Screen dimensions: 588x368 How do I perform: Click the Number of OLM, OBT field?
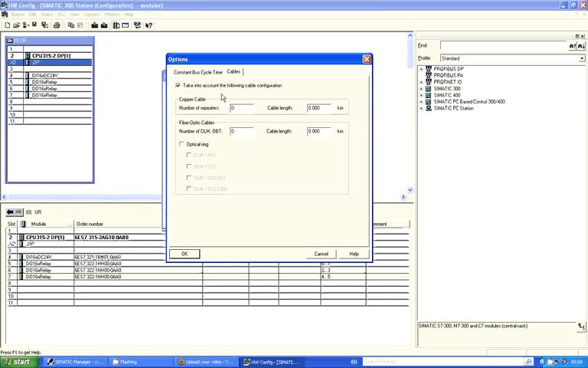(x=242, y=131)
